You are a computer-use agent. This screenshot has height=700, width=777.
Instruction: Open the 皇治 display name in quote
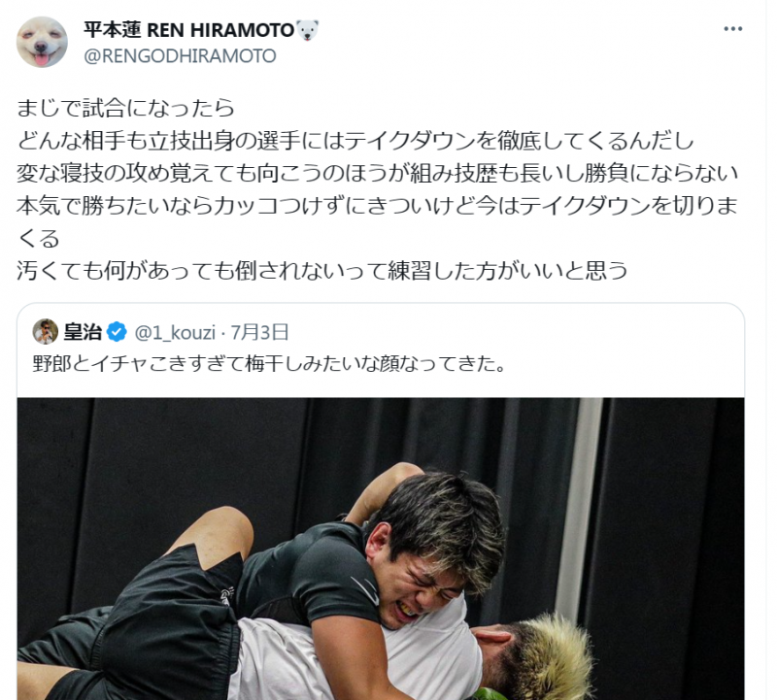tap(83, 332)
